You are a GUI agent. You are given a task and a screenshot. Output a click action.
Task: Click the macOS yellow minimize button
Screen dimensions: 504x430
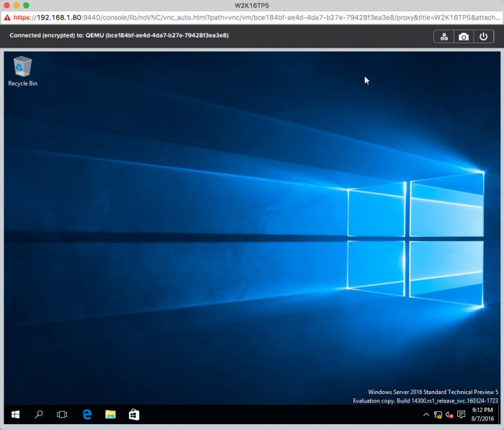17,5
